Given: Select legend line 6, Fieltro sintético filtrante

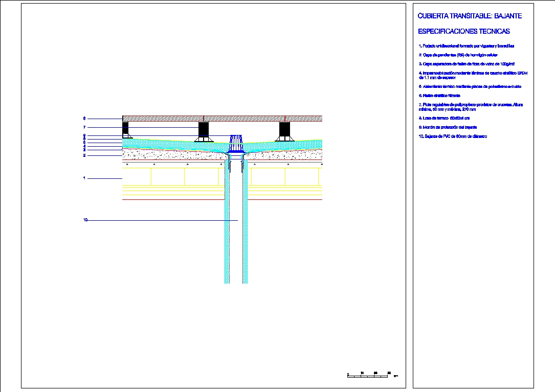Looking at the screenshot, I should (x=439, y=96).
